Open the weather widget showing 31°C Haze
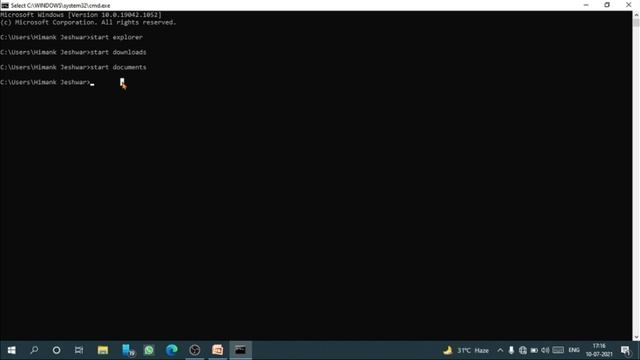The image size is (640, 360). click(466, 350)
